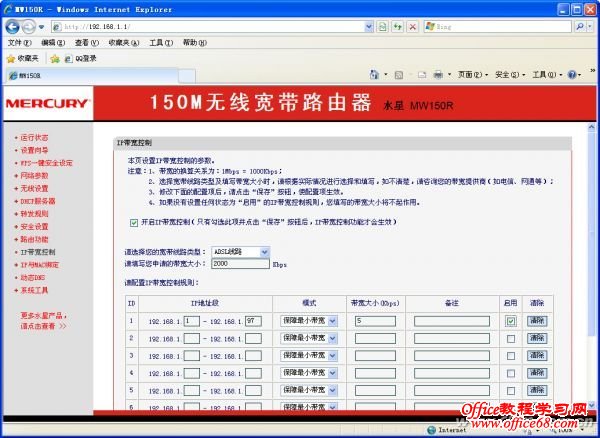Disable the row 1 启用 checkbox

[510, 321]
